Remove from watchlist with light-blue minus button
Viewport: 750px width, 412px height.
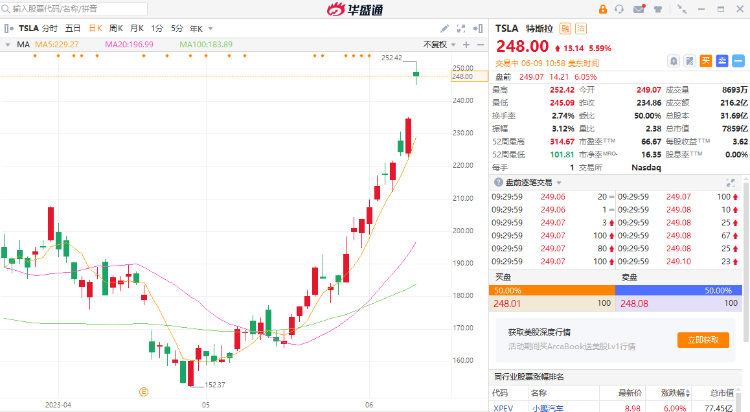(x=739, y=61)
